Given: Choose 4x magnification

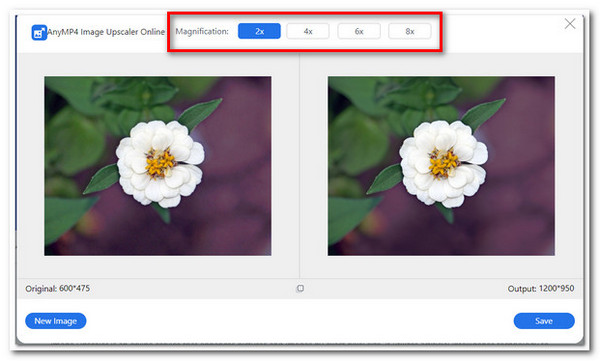Looking at the screenshot, I should pos(308,31).
